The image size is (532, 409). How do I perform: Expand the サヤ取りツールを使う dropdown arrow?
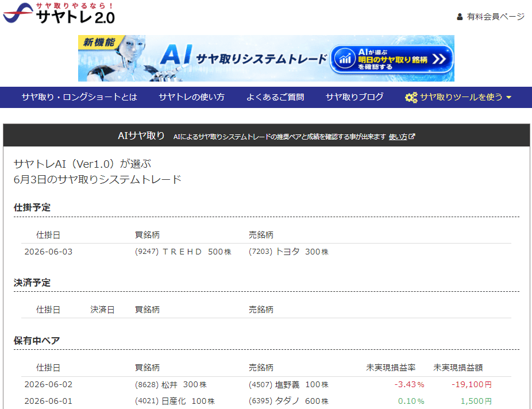(x=508, y=97)
